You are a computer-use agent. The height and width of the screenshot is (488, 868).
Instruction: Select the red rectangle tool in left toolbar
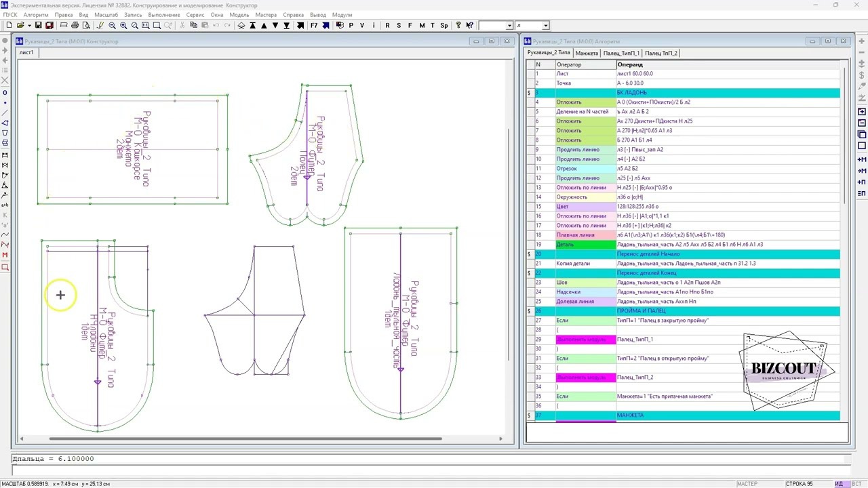pos(5,267)
